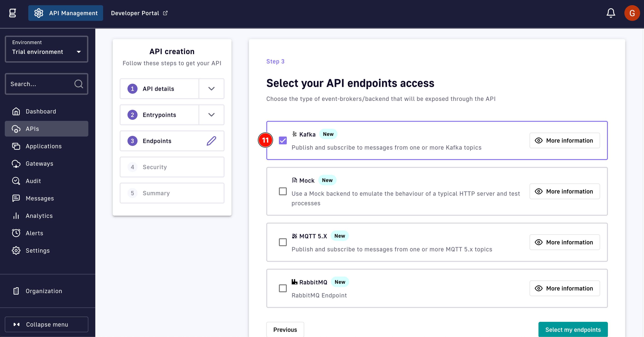Expand the Entrypoints step accordion
Image resolution: width=644 pixels, height=337 pixels.
212,114
